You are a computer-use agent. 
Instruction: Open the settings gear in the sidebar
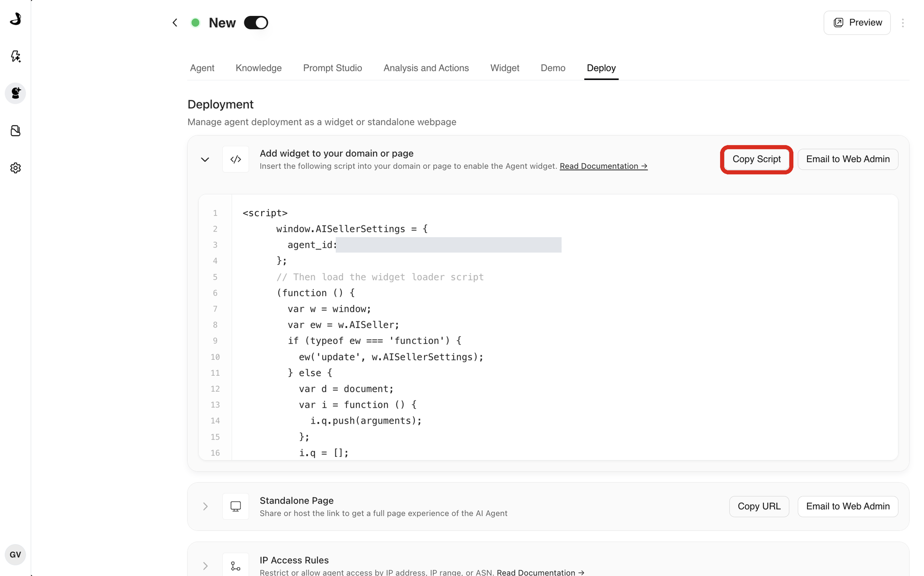15,168
